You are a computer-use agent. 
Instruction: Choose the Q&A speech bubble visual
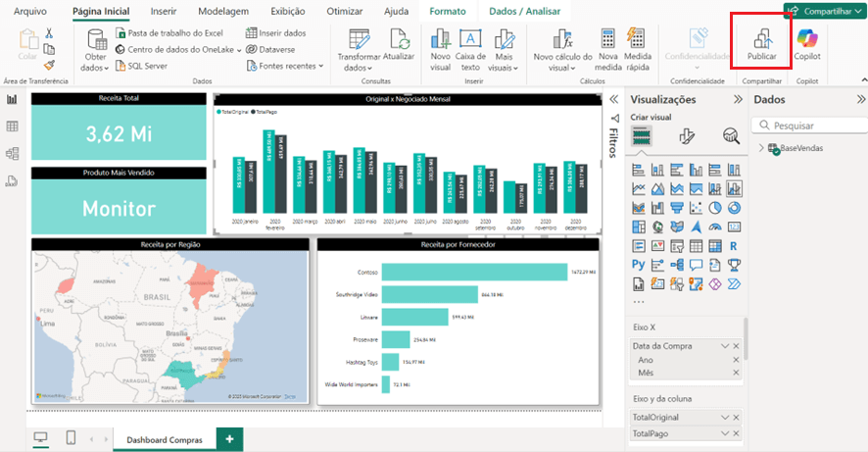(696, 265)
